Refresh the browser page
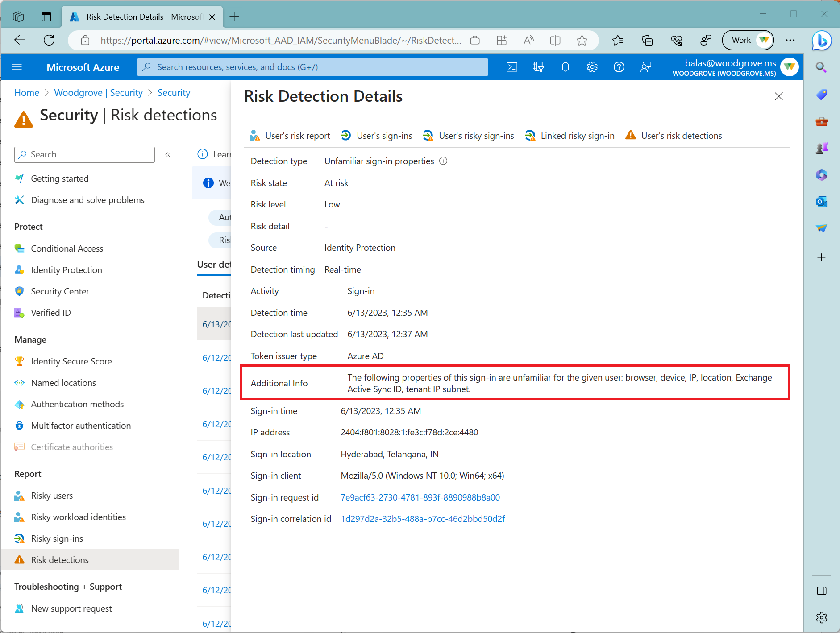The height and width of the screenshot is (633, 840). (x=49, y=40)
